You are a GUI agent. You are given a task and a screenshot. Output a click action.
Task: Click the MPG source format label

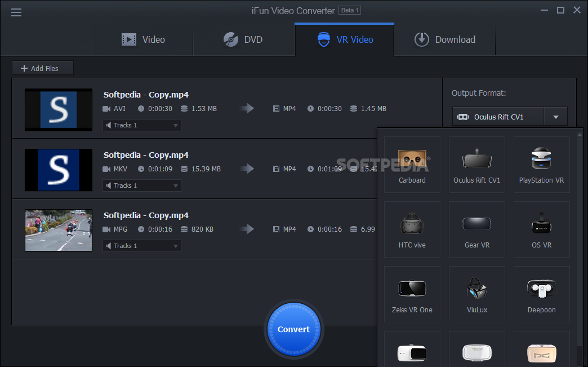(121, 229)
